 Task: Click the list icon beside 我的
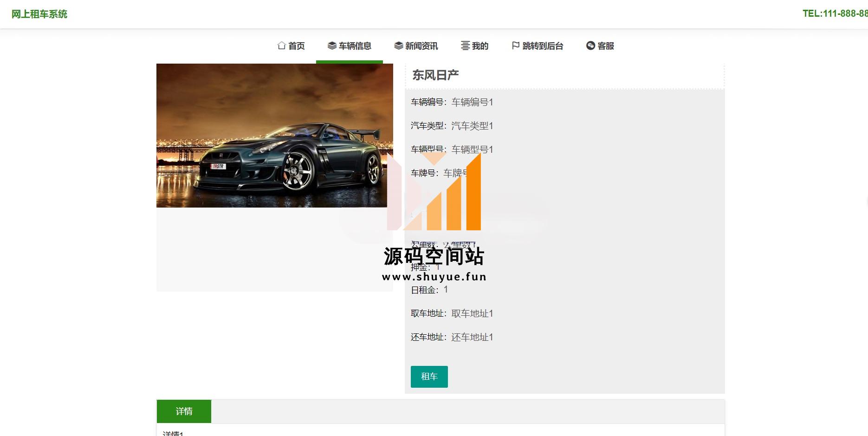click(465, 46)
